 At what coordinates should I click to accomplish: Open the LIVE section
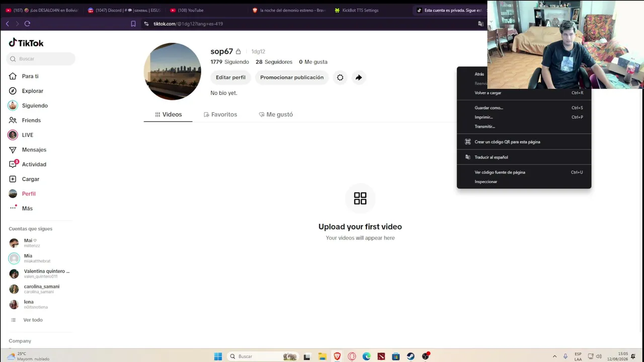pos(28,135)
